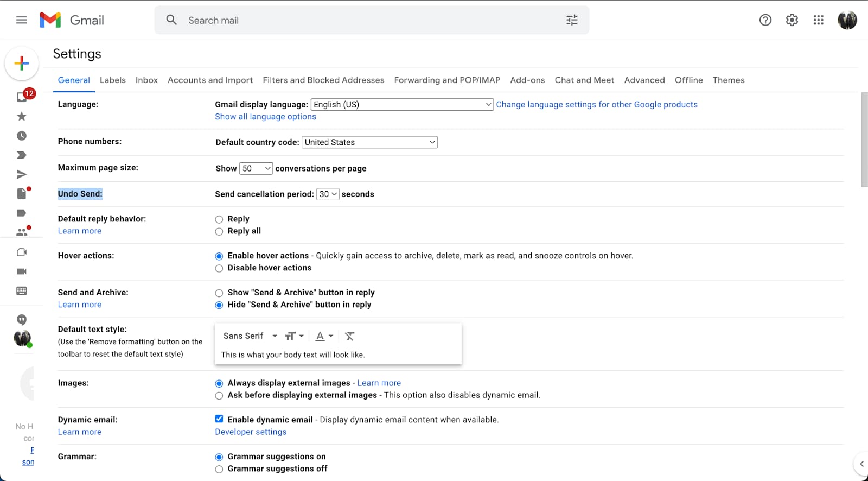Toggle the Enable dynamic email checkbox
868x481 pixels.
tap(219, 419)
